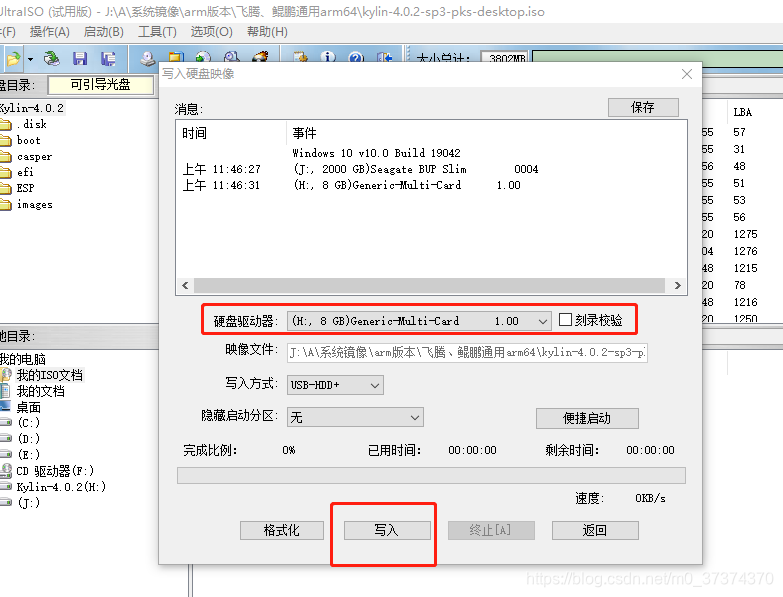
Task: Click the message list scroll right arrow
Action: (x=678, y=286)
